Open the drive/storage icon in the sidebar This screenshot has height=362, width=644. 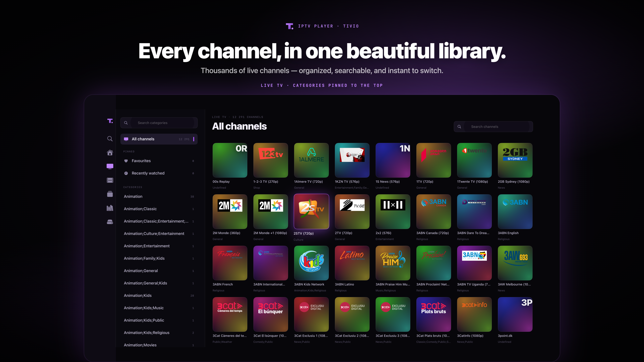click(110, 222)
